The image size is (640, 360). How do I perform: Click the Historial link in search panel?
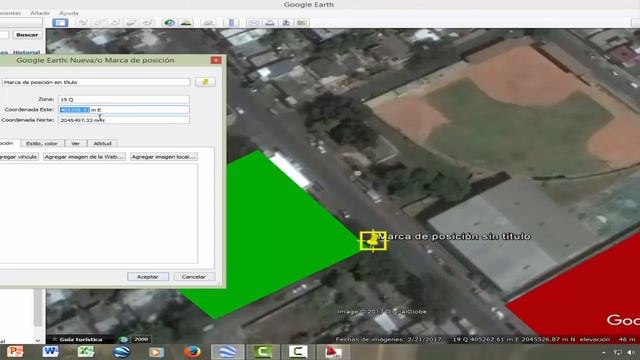pyautogui.click(x=27, y=52)
